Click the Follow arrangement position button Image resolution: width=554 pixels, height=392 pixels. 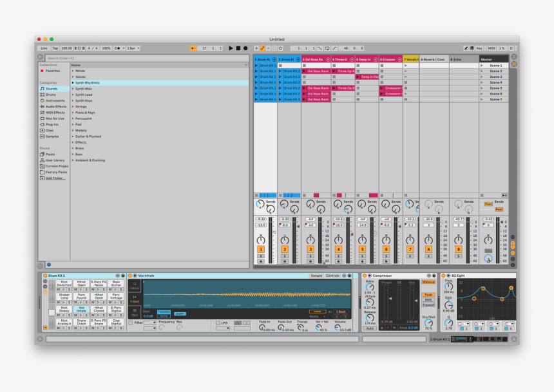193,48
